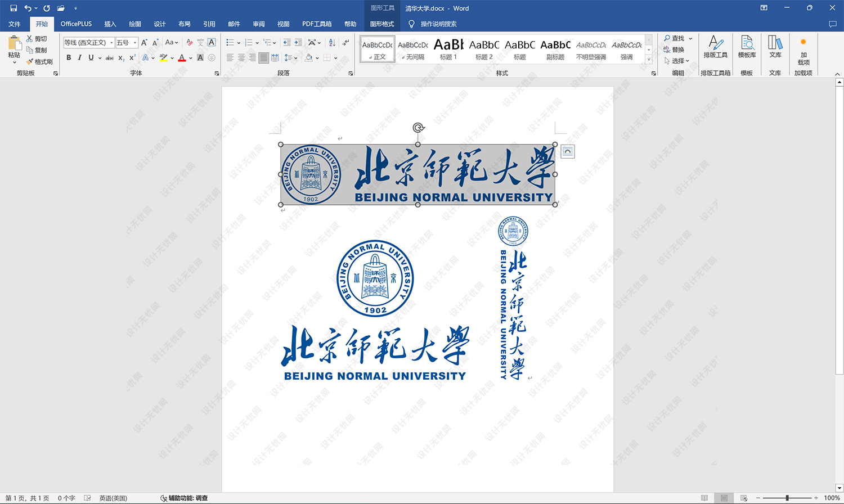Open the Typesetting Tools (排版工具) icon
Screen dimensions: 844x504
(x=715, y=47)
